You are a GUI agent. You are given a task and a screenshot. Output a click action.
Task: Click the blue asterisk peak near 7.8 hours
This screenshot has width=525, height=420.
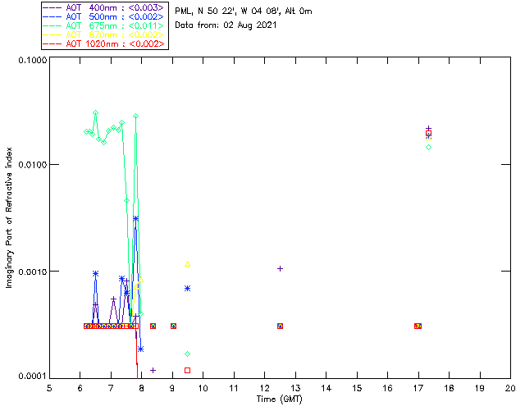(x=135, y=219)
